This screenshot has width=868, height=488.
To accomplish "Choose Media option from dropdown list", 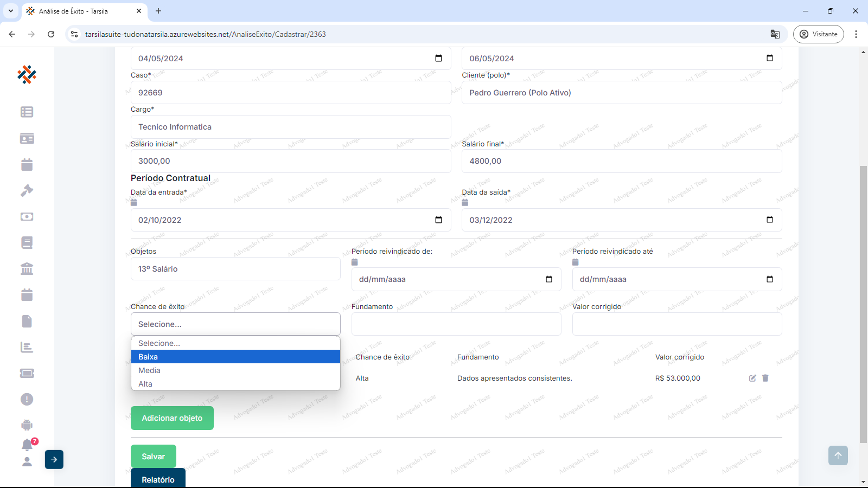I will point(235,370).
